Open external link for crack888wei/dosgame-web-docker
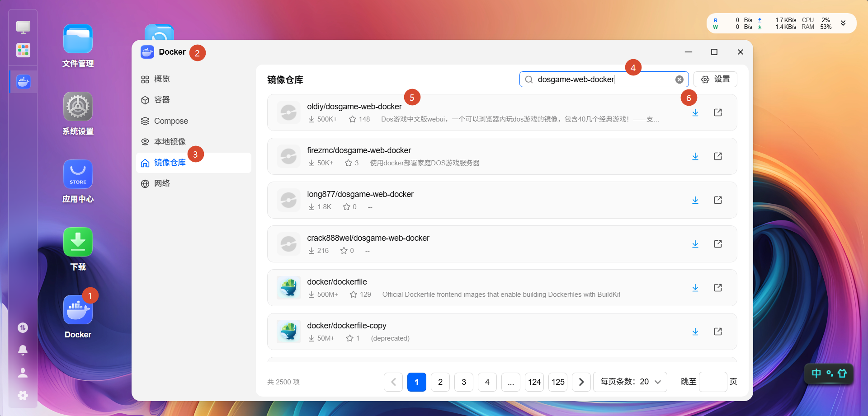Viewport: 868px width, 416px height. [x=718, y=244]
